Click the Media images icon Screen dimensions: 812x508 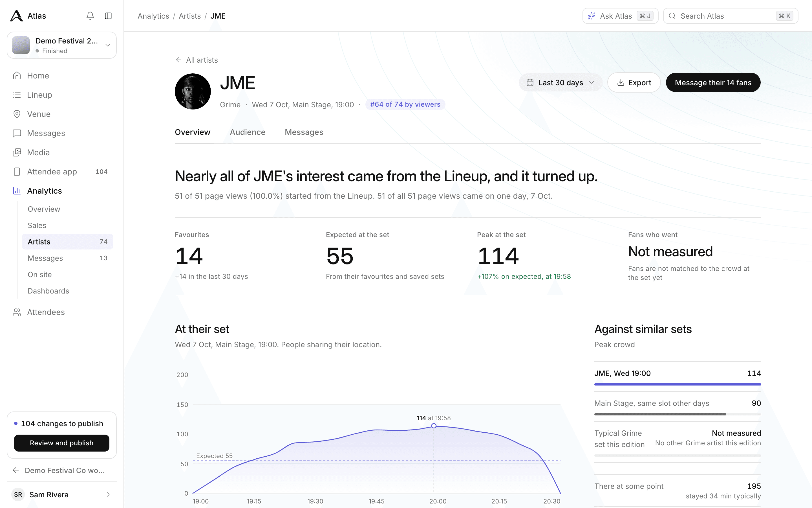click(x=17, y=152)
